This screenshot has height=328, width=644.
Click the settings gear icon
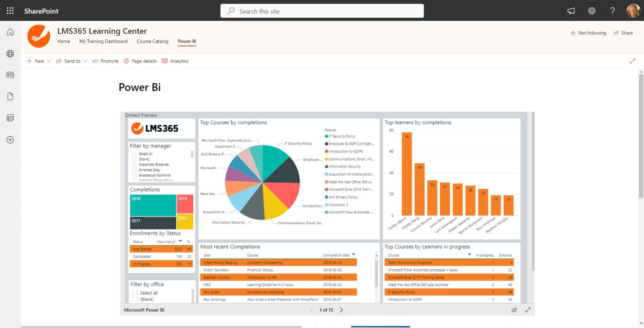point(592,10)
